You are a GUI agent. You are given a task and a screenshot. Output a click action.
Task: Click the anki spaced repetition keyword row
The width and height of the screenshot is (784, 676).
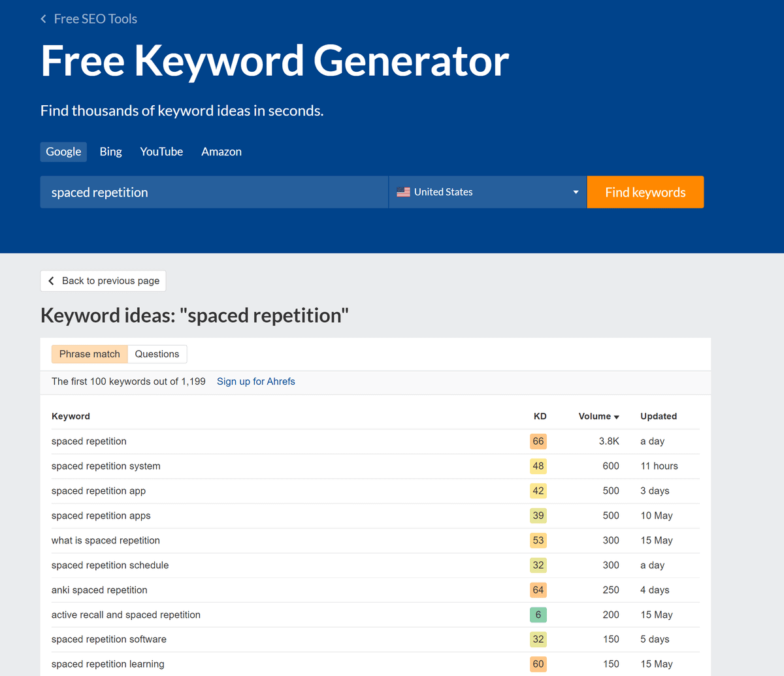tap(99, 590)
